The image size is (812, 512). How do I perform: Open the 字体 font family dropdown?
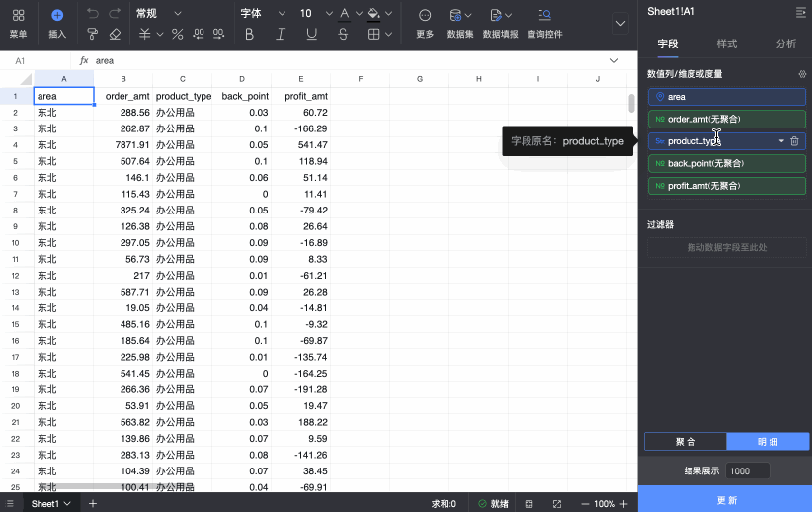point(263,13)
